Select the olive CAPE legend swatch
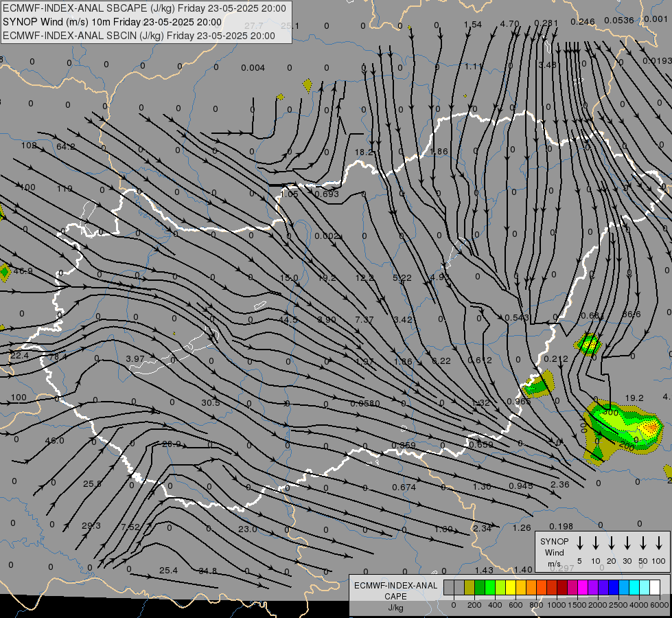This screenshot has height=618, width=672. pos(470,587)
